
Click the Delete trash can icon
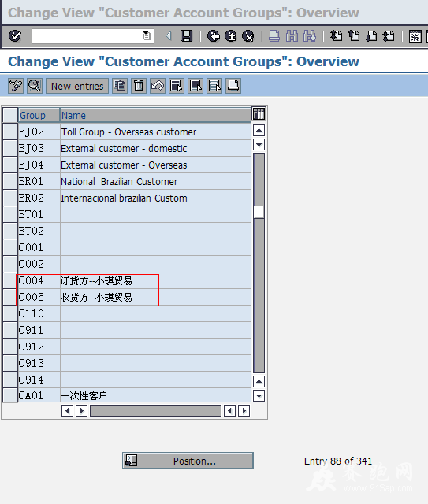coord(139,86)
